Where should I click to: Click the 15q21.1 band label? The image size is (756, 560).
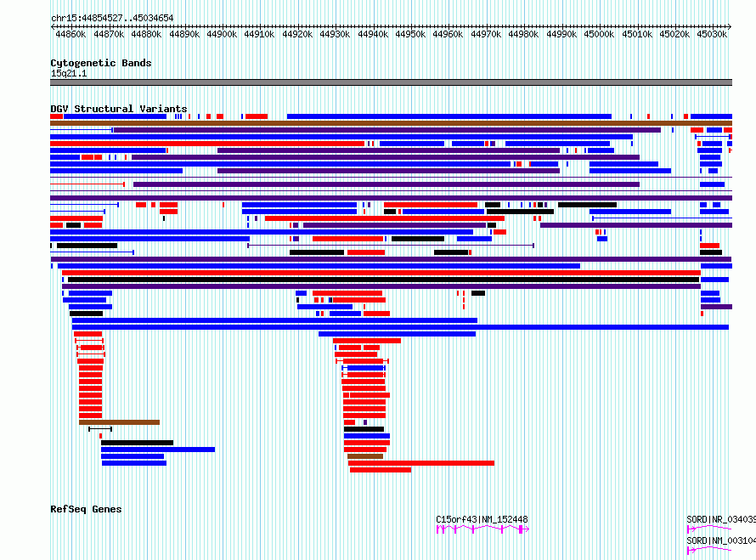[x=69, y=73]
